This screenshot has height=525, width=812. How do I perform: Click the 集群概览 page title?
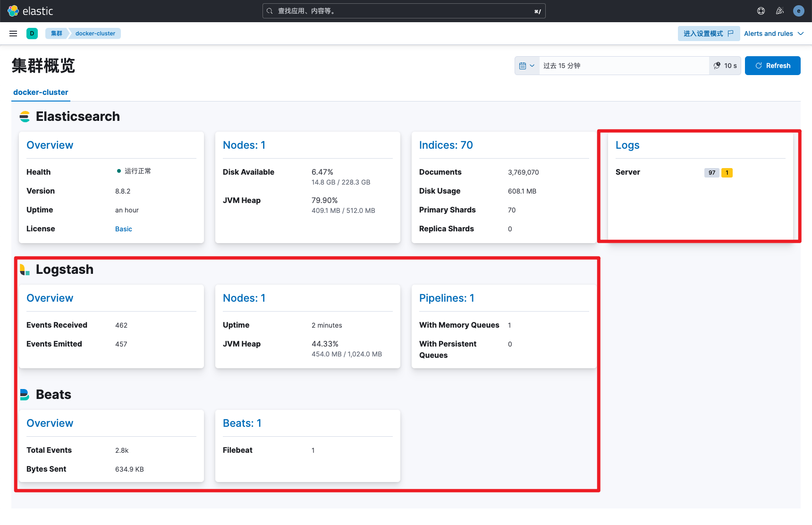tap(43, 66)
